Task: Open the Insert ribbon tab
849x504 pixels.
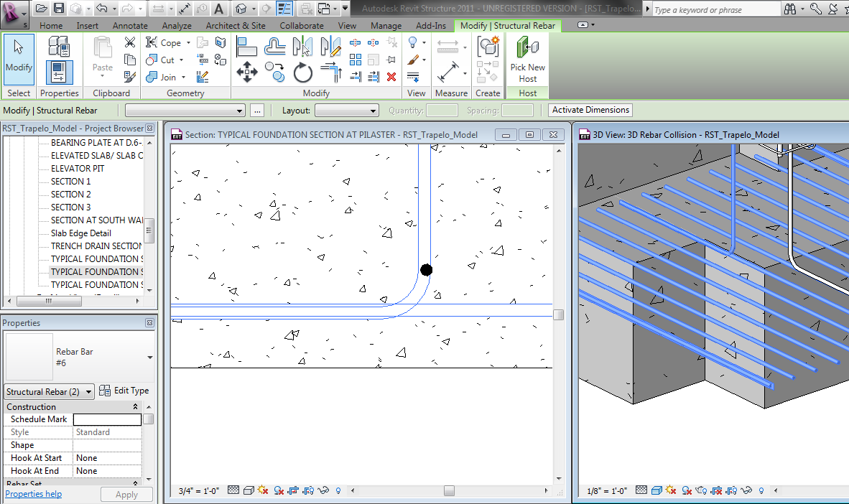Action: (87, 25)
